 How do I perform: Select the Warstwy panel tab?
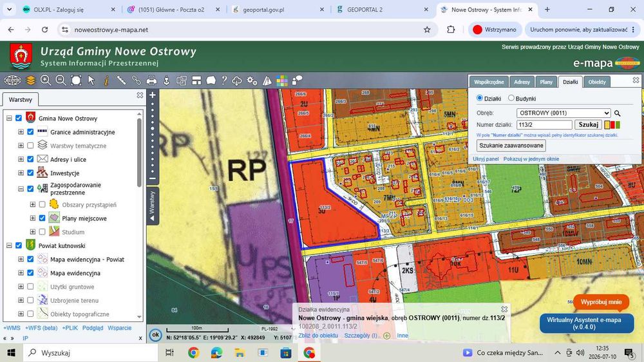pyautogui.click(x=20, y=99)
